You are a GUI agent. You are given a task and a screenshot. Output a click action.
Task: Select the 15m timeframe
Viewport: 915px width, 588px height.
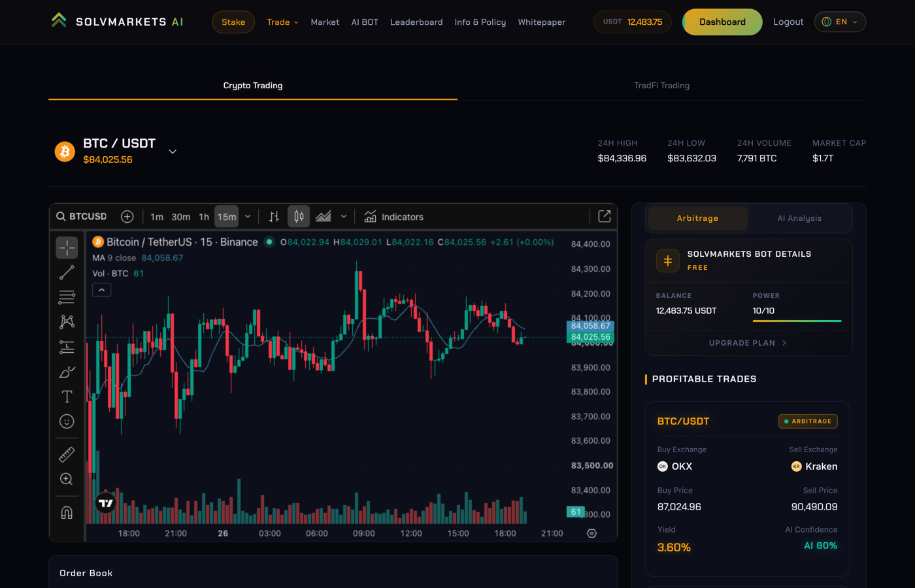pyautogui.click(x=227, y=217)
